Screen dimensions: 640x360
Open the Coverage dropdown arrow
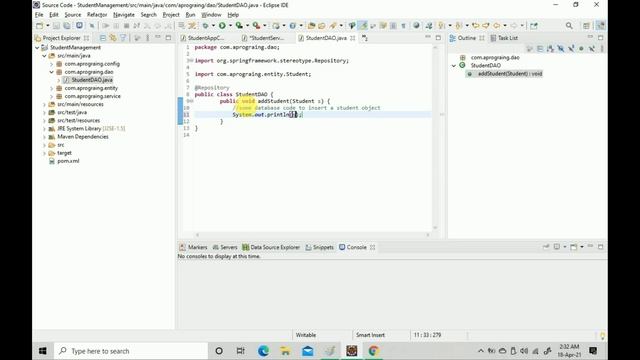pos(247,26)
